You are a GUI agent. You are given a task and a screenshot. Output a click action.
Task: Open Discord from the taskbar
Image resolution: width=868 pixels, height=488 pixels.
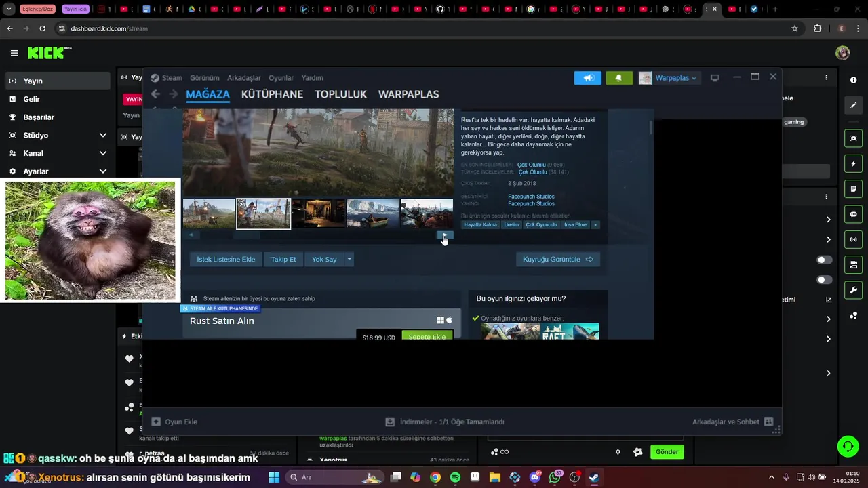tap(535, 477)
